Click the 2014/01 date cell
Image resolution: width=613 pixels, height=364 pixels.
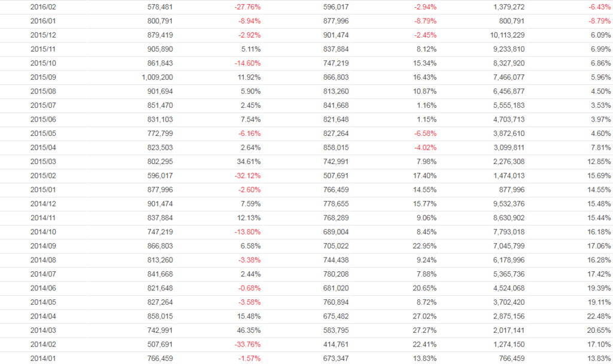click(x=41, y=359)
